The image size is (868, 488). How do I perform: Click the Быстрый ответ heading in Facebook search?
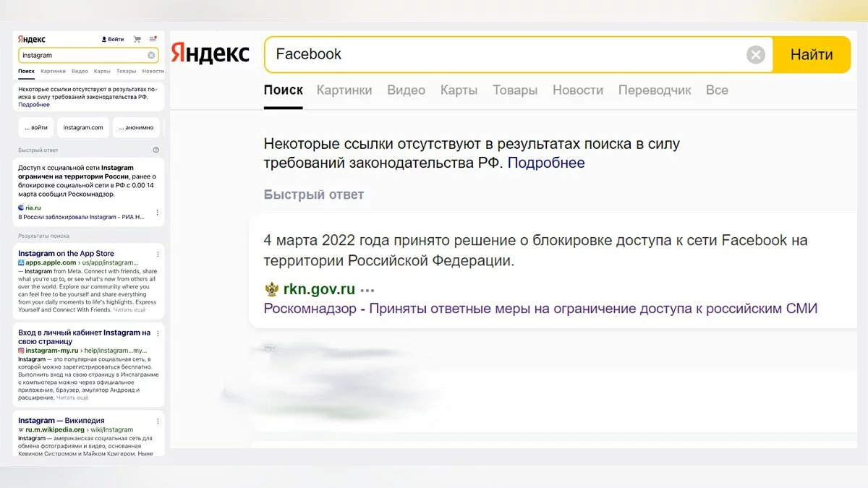point(314,194)
